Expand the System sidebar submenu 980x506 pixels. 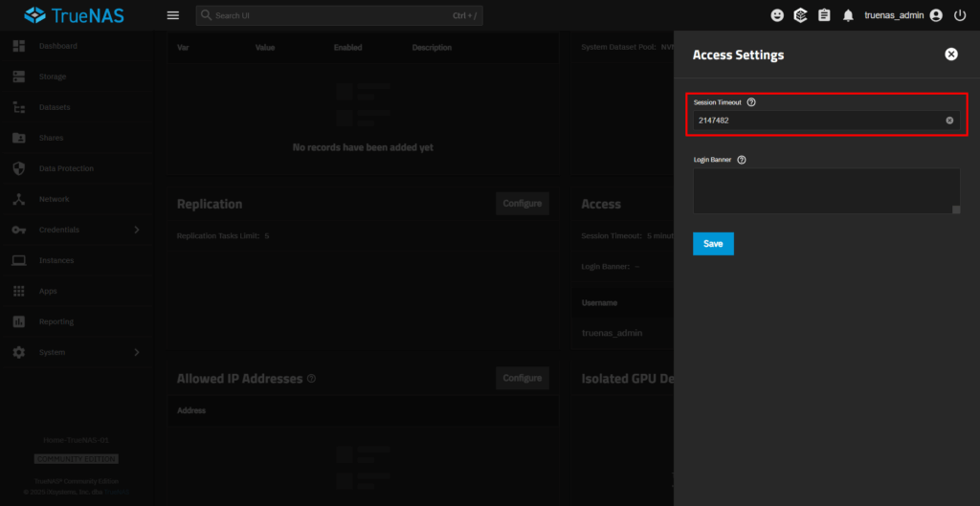pyautogui.click(x=136, y=352)
